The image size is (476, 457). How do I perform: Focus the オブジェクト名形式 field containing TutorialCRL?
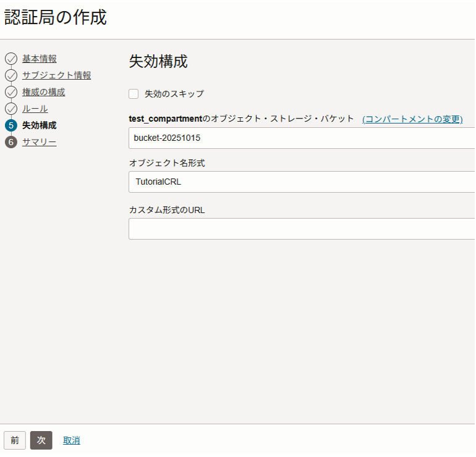tap(302, 182)
